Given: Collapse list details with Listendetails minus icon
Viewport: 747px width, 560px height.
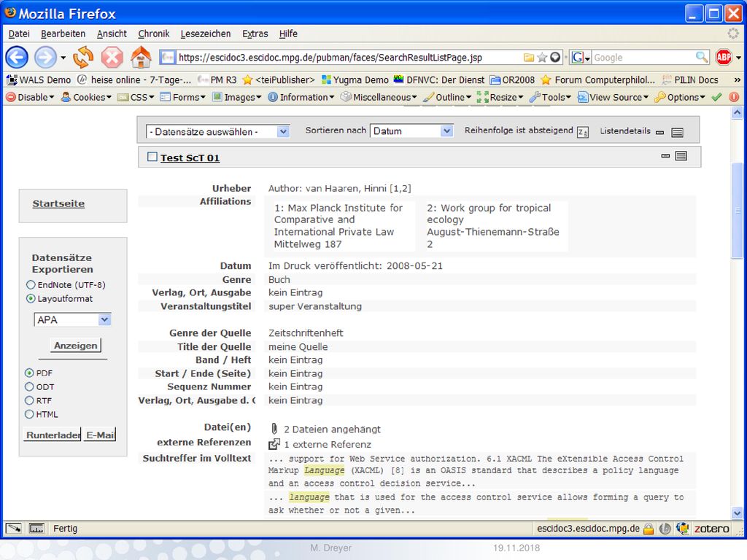Looking at the screenshot, I should point(659,133).
